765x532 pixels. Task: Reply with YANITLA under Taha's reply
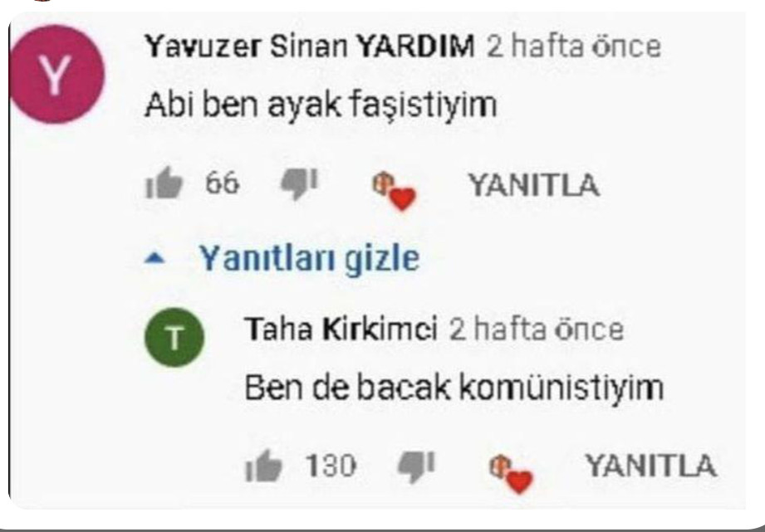tap(651, 465)
